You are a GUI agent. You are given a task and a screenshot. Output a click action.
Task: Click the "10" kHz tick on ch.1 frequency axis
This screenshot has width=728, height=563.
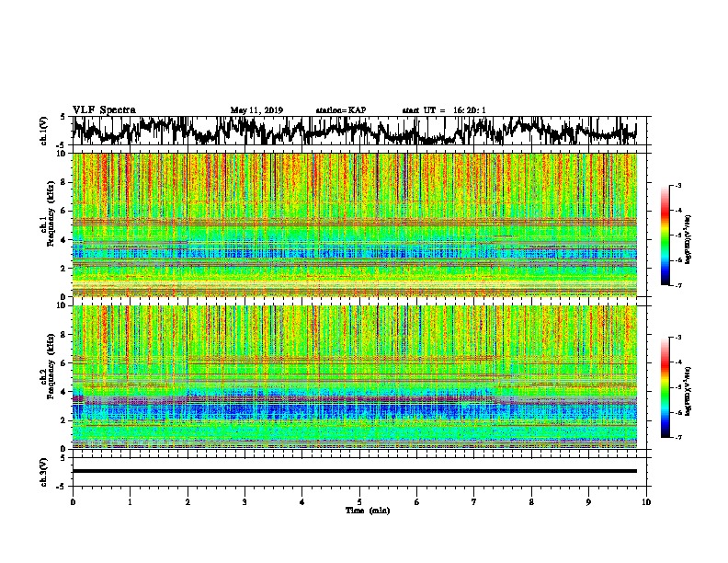coord(63,154)
